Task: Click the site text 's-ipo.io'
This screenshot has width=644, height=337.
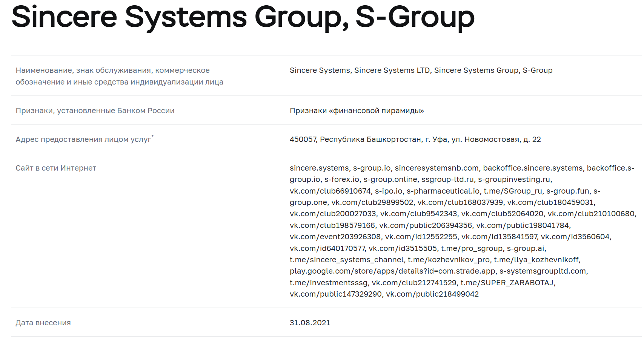Action: point(389,191)
